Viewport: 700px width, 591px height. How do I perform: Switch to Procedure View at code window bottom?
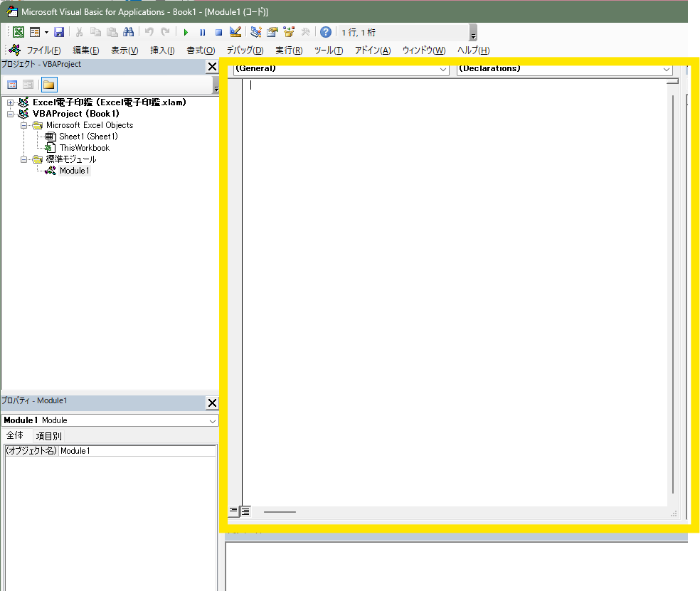click(x=233, y=511)
